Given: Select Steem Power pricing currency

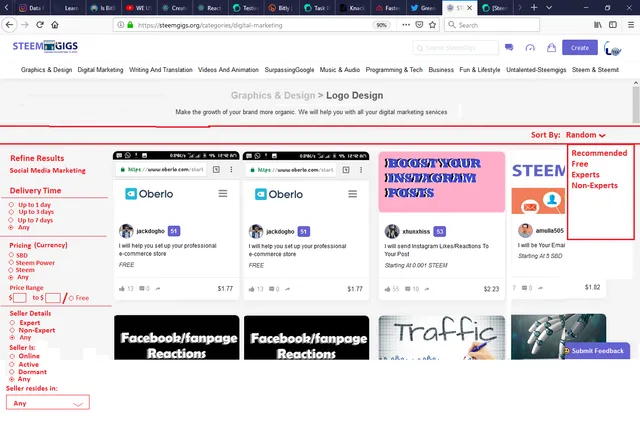Looking at the screenshot, I should (x=11, y=263).
